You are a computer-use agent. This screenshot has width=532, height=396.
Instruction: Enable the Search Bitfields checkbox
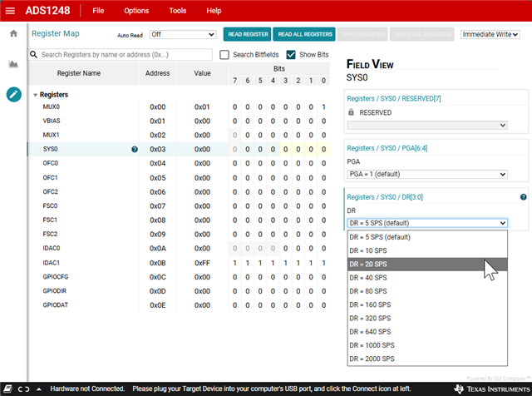click(224, 55)
